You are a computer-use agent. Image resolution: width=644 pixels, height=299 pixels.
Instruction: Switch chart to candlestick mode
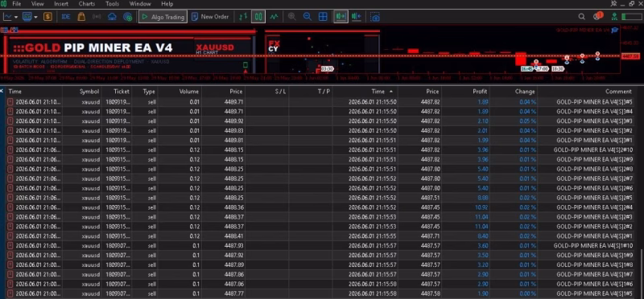(x=258, y=17)
